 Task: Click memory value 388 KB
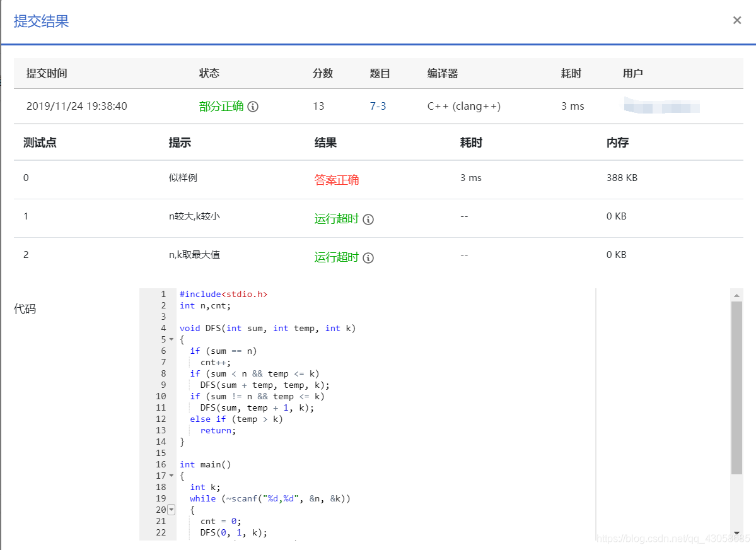[x=622, y=177]
